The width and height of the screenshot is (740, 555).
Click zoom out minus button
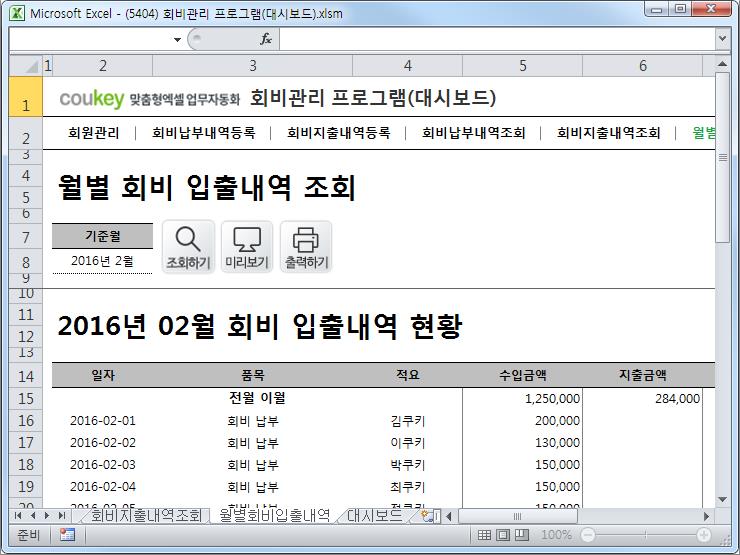[588, 535]
